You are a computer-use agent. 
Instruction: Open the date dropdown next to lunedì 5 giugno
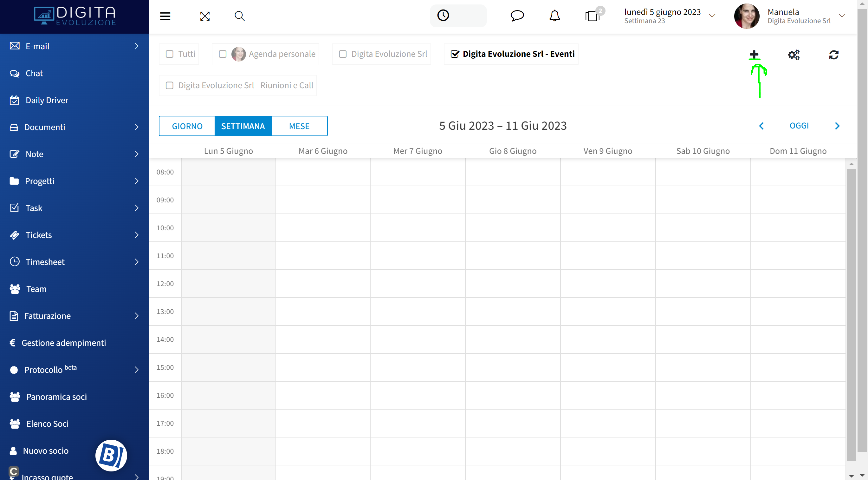point(712,16)
